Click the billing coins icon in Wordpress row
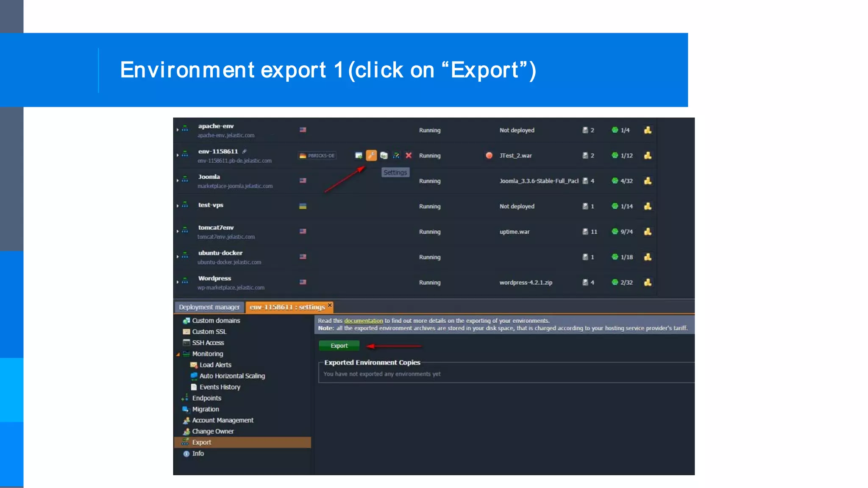This screenshot has height=488, width=868. (648, 283)
